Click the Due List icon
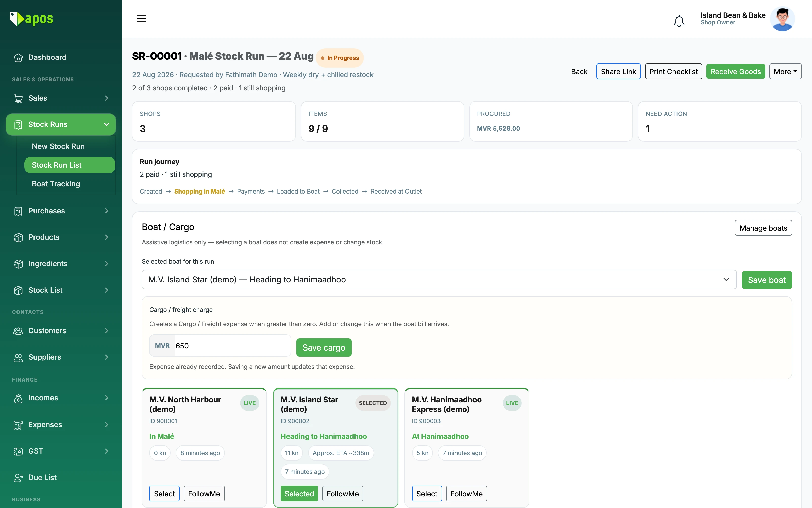Screen dimensions: 812x508 pyautogui.click(x=18, y=478)
